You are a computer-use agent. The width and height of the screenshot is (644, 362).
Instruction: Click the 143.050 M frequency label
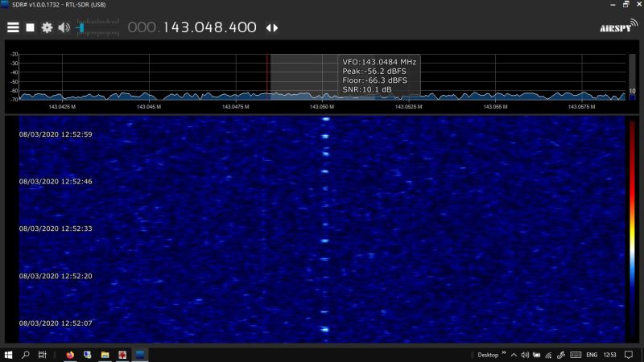[x=322, y=107]
